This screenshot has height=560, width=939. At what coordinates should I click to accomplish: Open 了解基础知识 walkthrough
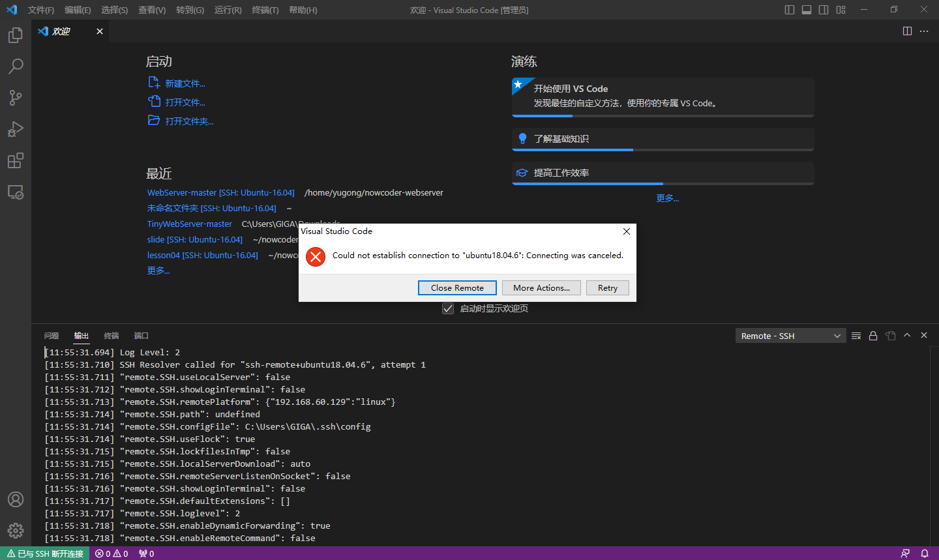click(x=663, y=140)
